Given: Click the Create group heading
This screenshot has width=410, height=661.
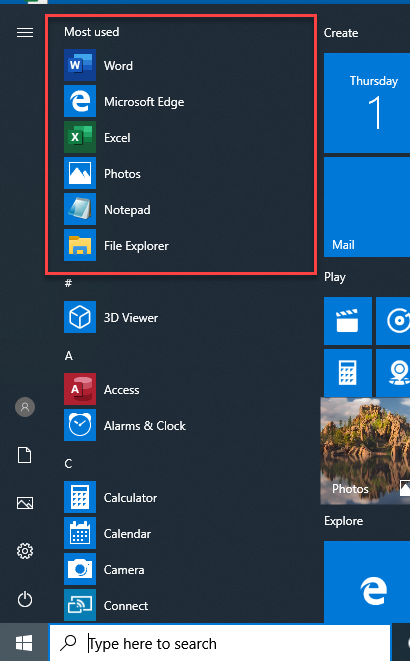Looking at the screenshot, I should click(341, 33).
